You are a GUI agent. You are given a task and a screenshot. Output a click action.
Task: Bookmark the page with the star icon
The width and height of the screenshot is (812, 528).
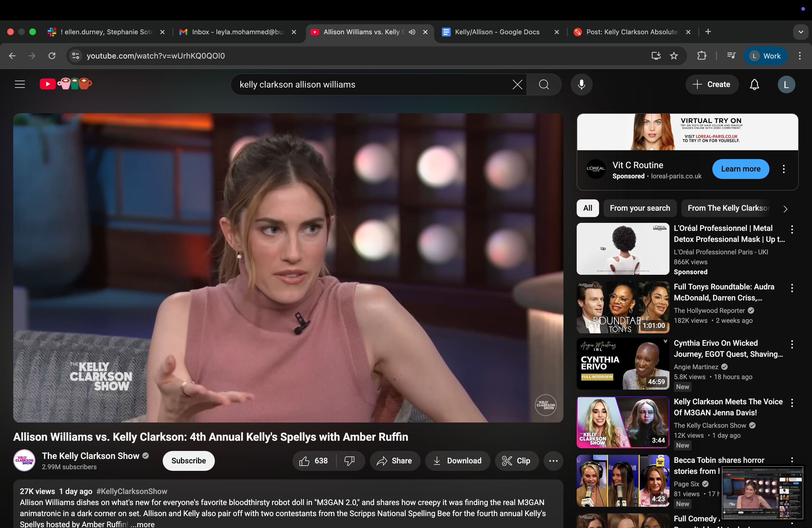click(674, 56)
